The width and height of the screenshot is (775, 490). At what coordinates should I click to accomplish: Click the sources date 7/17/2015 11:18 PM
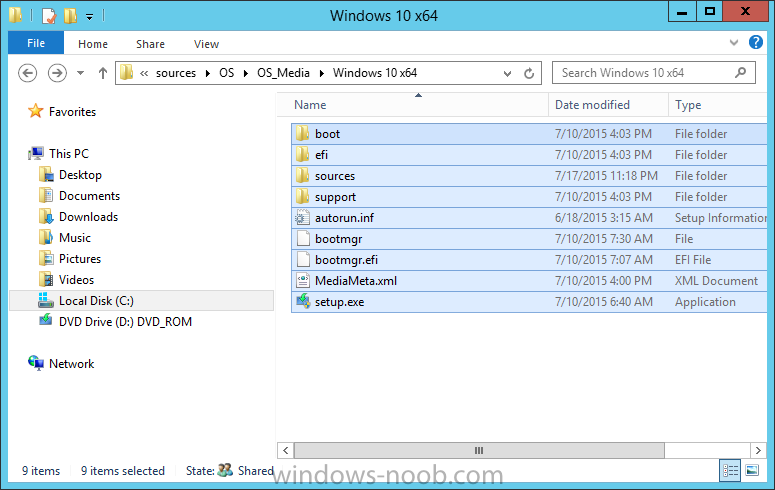tap(606, 176)
